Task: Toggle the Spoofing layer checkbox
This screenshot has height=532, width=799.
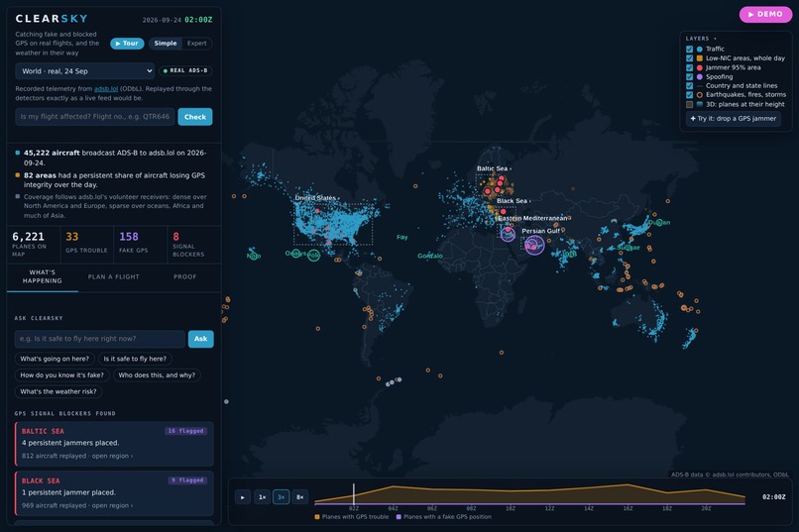Action: click(x=689, y=77)
